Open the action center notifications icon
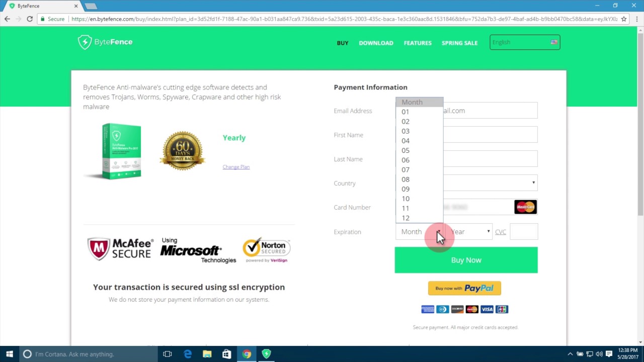The image size is (644, 362). (x=609, y=354)
